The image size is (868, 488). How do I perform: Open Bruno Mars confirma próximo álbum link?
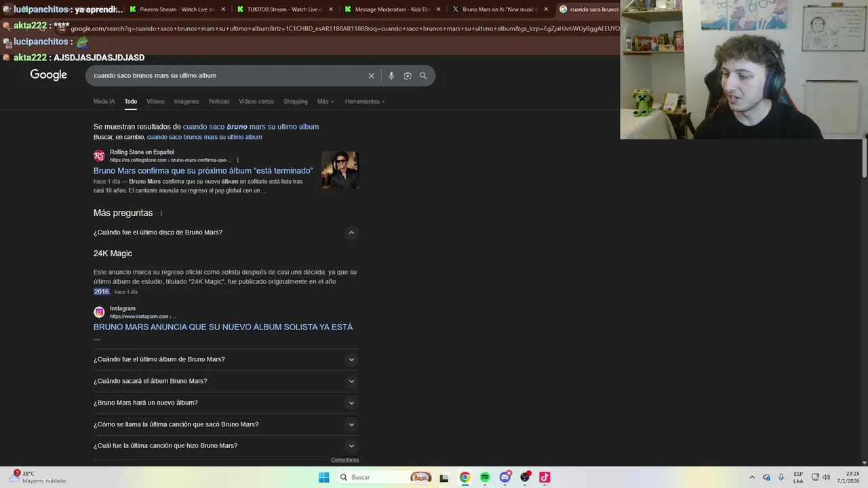(203, 171)
